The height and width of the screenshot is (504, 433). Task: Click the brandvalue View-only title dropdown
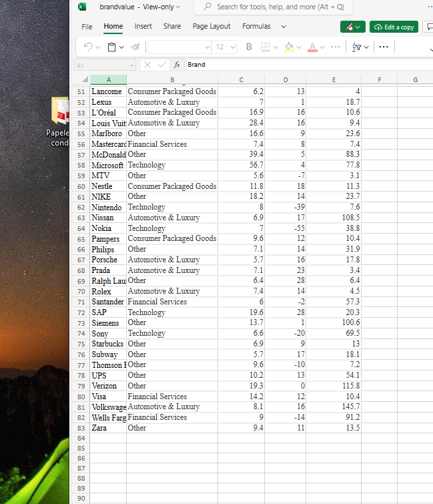[139, 7]
